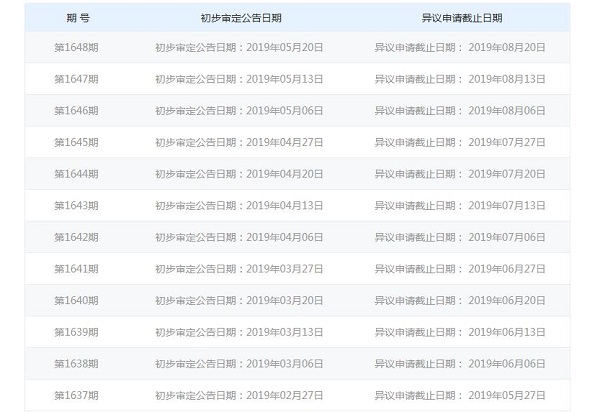This screenshot has height=412, width=600.
Task: Open issue 第1647期 link
Action: tap(76, 79)
